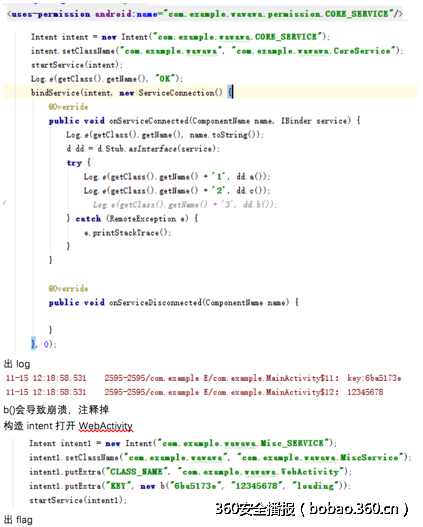Click the 'startService(intent1);' line

pos(78,500)
